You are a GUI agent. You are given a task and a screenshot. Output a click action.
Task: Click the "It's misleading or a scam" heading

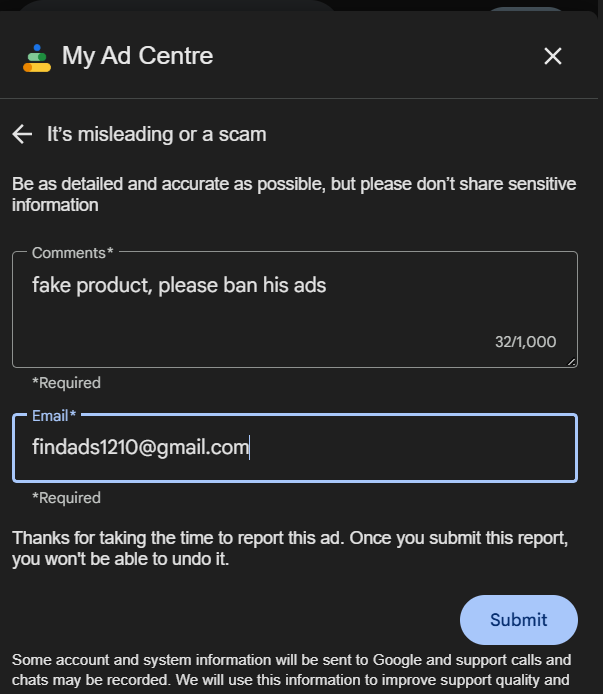click(156, 134)
